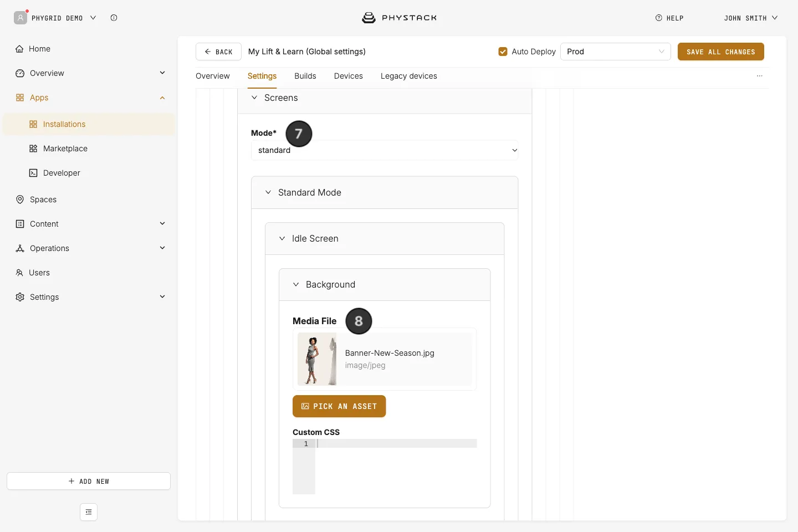Switch to the Builds tab
Image resolution: width=798 pixels, height=532 pixels.
coord(305,76)
